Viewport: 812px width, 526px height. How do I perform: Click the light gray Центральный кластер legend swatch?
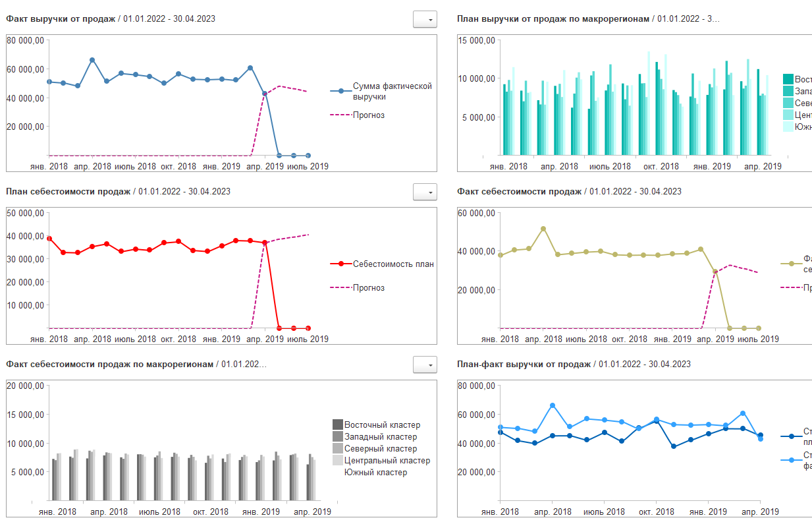pyautogui.click(x=338, y=461)
